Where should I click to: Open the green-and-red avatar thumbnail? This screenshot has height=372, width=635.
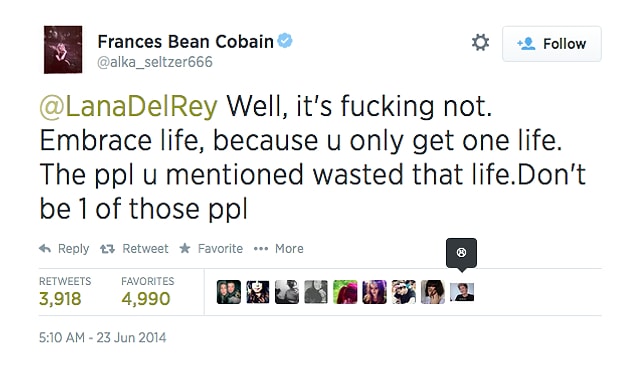tap(345, 292)
